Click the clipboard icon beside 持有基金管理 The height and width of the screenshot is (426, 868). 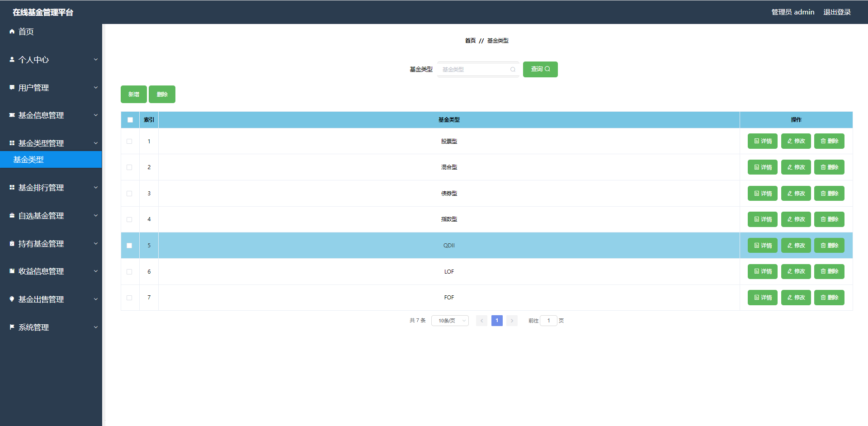pyautogui.click(x=12, y=243)
